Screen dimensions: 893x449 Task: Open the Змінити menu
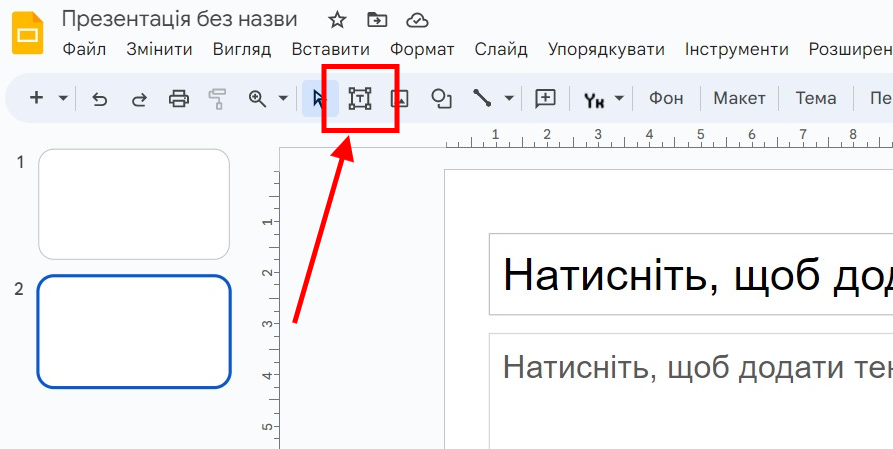coord(159,50)
